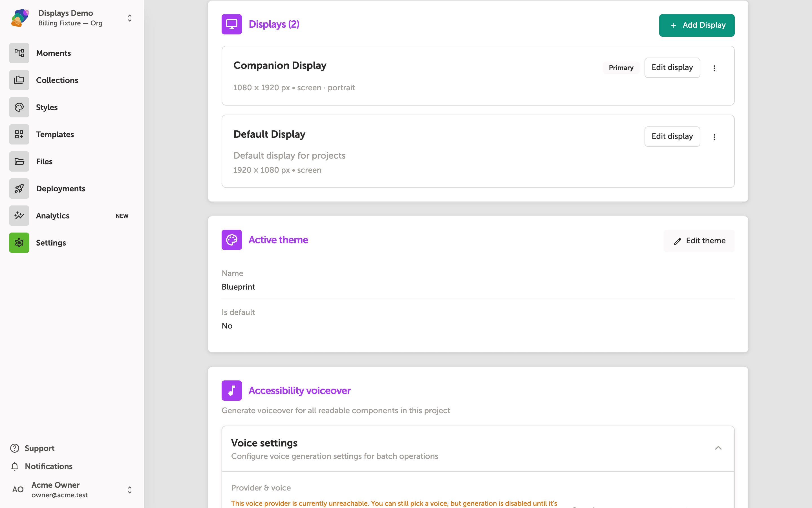Click the Displays (2) heading
Image resolution: width=812 pixels, height=508 pixels.
[274, 24]
